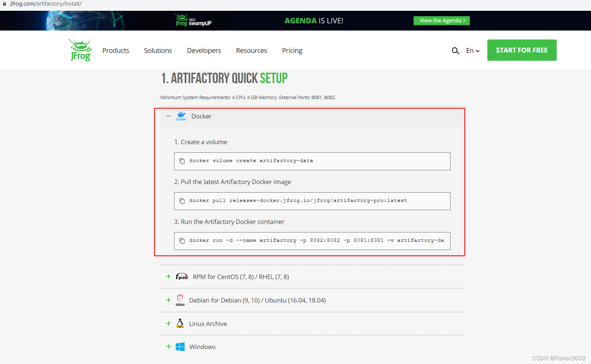Collapse the Docker section with the minus sign
The height and width of the screenshot is (364, 591).
click(169, 116)
